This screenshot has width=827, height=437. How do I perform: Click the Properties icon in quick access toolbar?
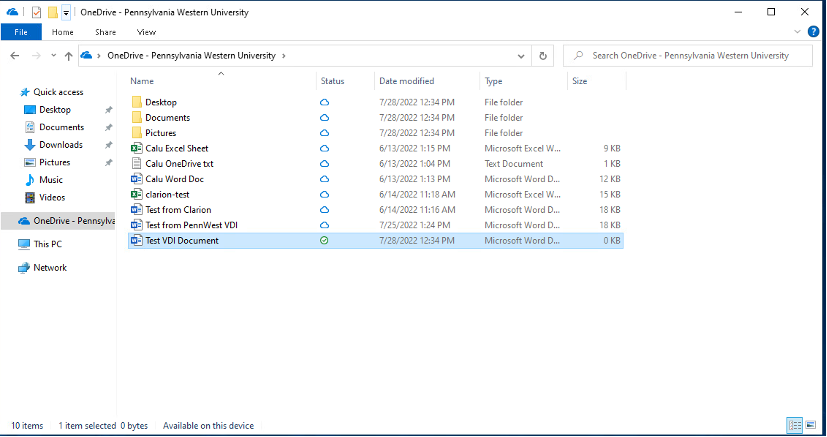click(37, 12)
